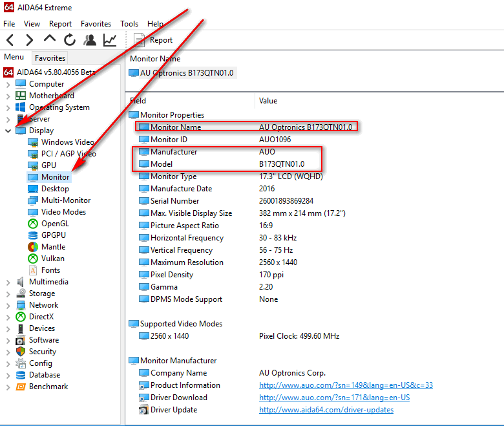Expand the Benchmark node chevron
The height and width of the screenshot is (426, 504).
[8, 387]
